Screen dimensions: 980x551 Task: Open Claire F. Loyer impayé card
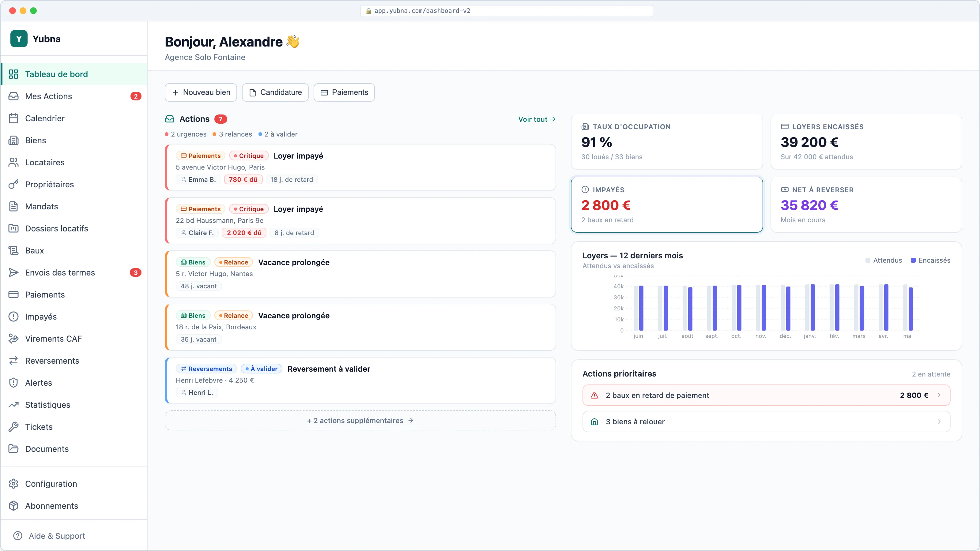pyautogui.click(x=360, y=220)
